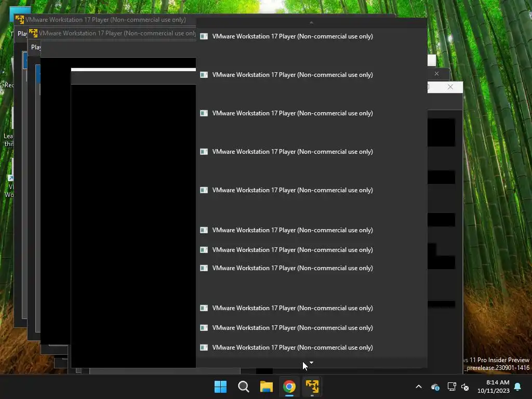Switch to Google Chrome on the taskbar
Viewport: 532px width, 399px height.
[x=289, y=387]
